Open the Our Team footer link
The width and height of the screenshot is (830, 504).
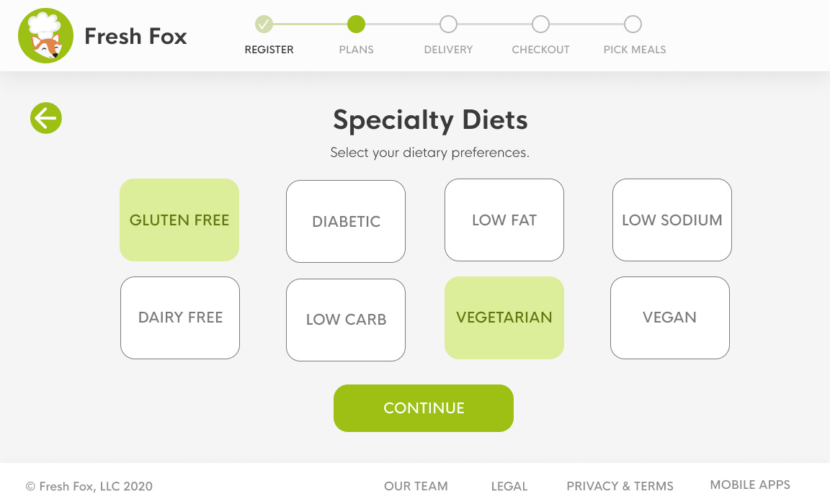(416, 486)
